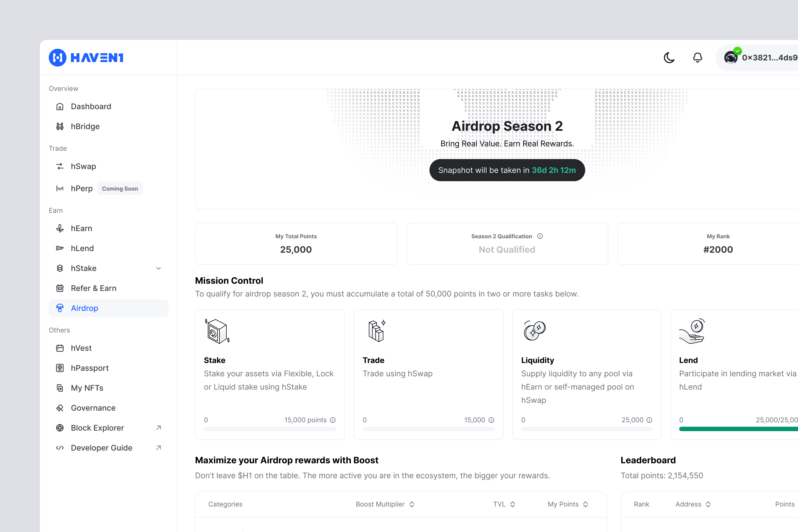The height and width of the screenshot is (532, 798).
Task: Click the Haven1 logo
Action: 86,58
